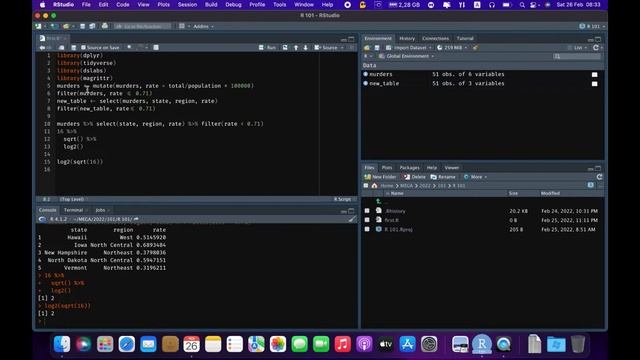Click the load workspace icon in the Environment pane
This screenshot has height=360, width=640.
(x=367, y=48)
